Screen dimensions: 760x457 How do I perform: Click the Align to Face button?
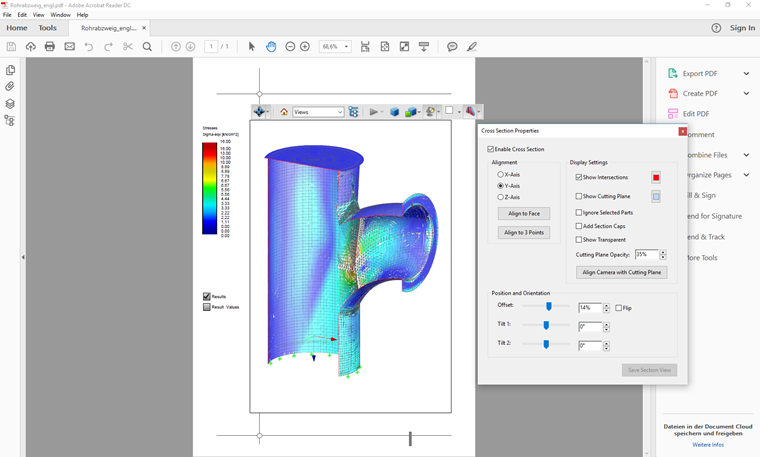524,214
